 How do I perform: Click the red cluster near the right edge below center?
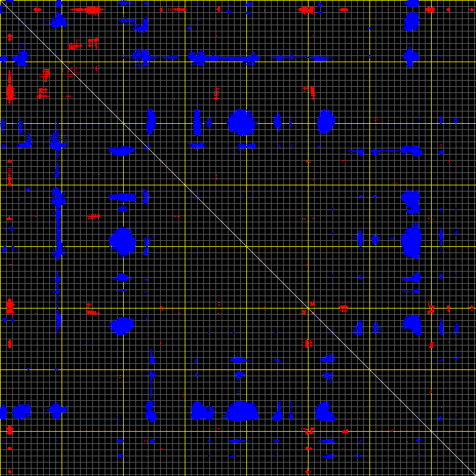(x=431, y=307)
